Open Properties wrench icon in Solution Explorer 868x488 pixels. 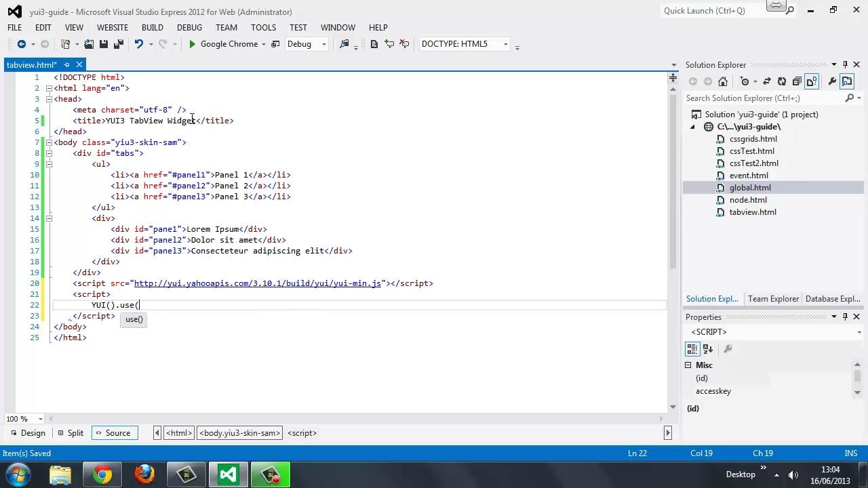832,81
